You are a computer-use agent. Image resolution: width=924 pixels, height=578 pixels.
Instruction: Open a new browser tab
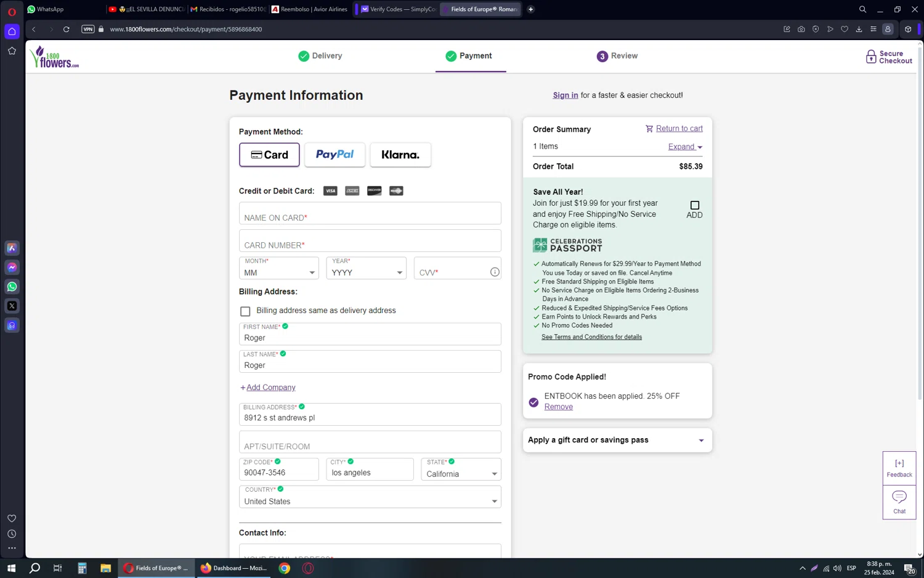pos(530,9)
